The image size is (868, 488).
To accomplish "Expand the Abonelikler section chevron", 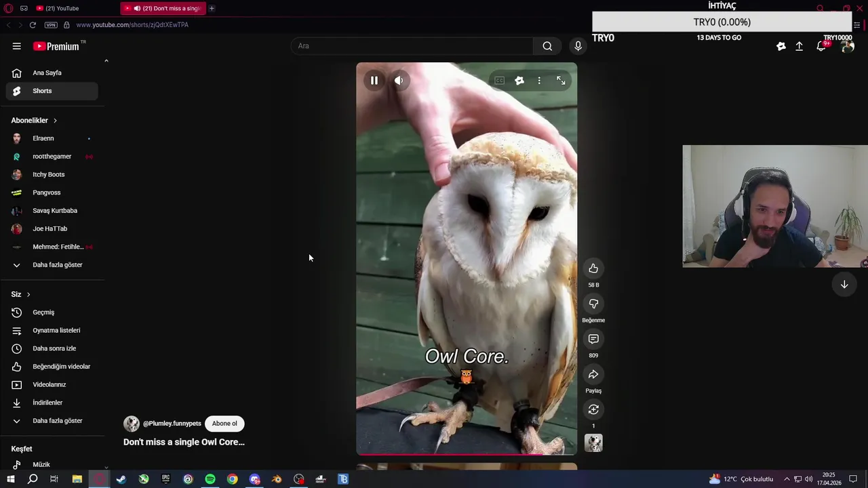I will (55, 121).
